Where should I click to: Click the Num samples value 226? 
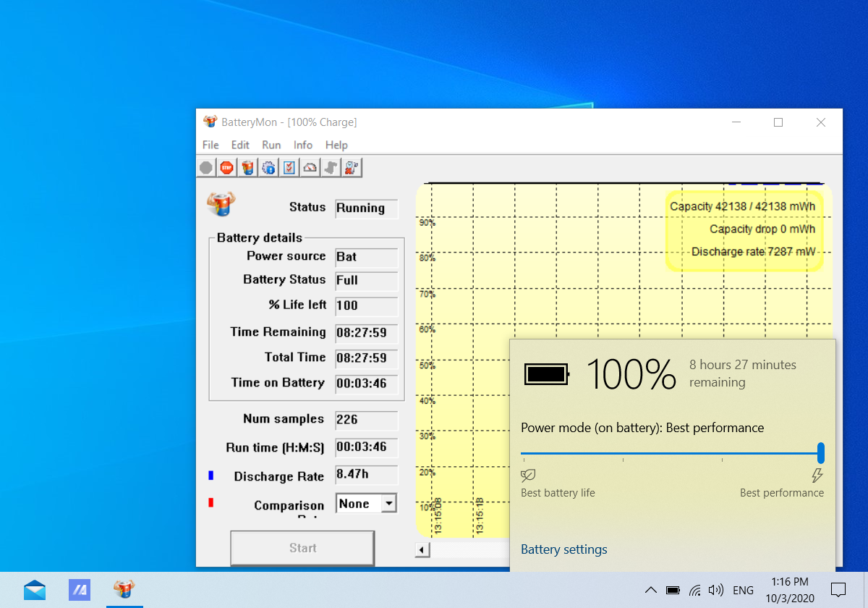click(x=367, y=421)
